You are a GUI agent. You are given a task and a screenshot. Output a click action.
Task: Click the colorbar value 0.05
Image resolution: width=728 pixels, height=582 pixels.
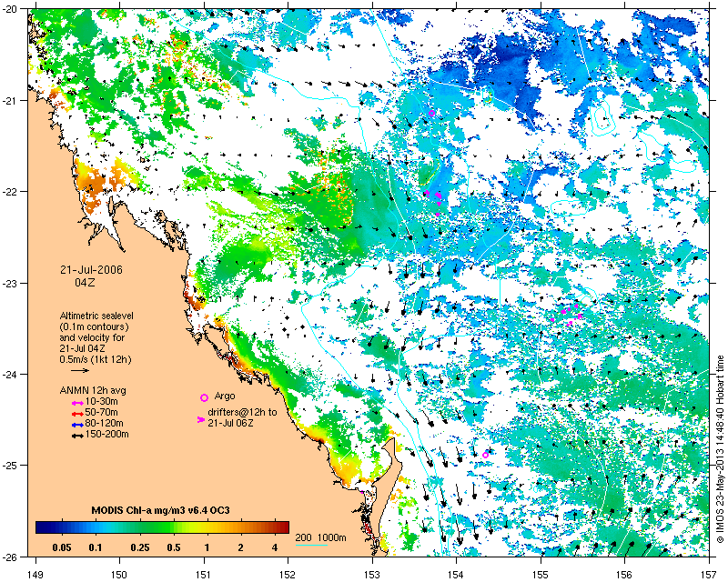62,547
